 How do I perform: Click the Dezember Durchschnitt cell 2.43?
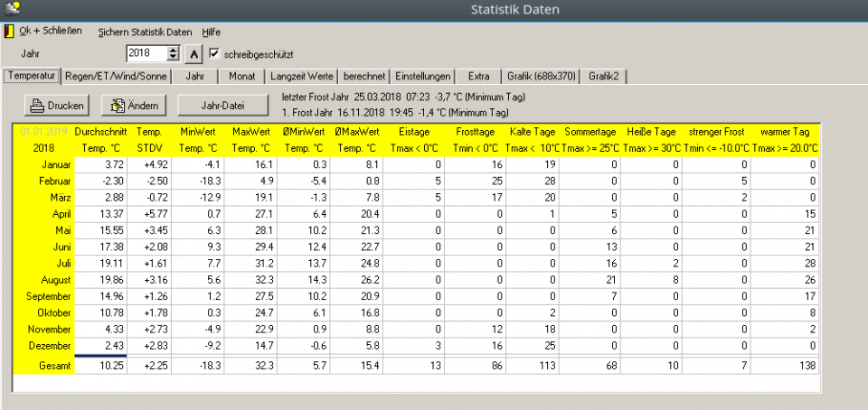point(100,348)
